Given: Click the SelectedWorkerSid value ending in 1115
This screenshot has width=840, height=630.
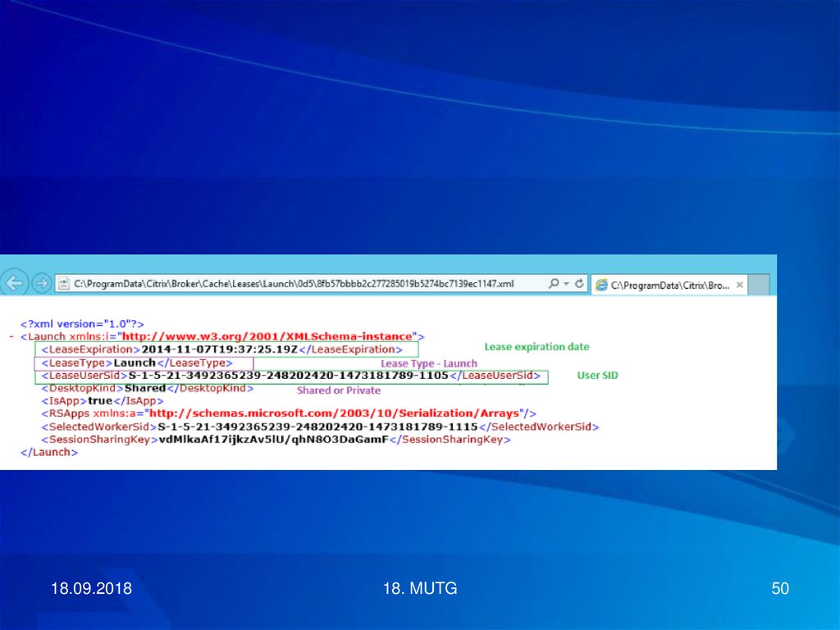Looking at the screenshot, I should coord(317,427).
